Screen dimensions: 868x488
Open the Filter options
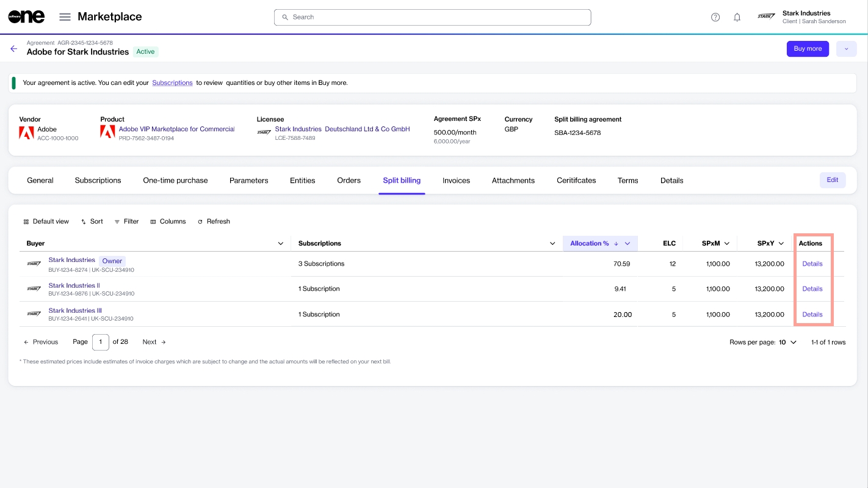click(126, 222)
